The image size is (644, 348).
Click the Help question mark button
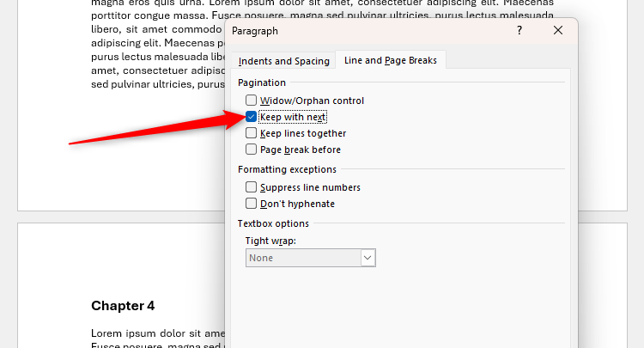[519, 31]
